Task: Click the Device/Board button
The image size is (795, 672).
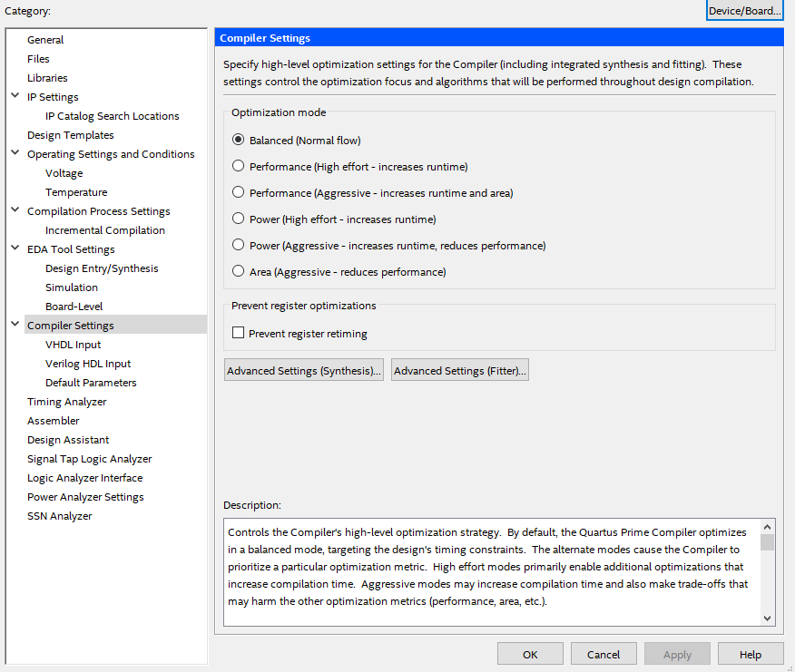Action: click(x=744, y=10)
